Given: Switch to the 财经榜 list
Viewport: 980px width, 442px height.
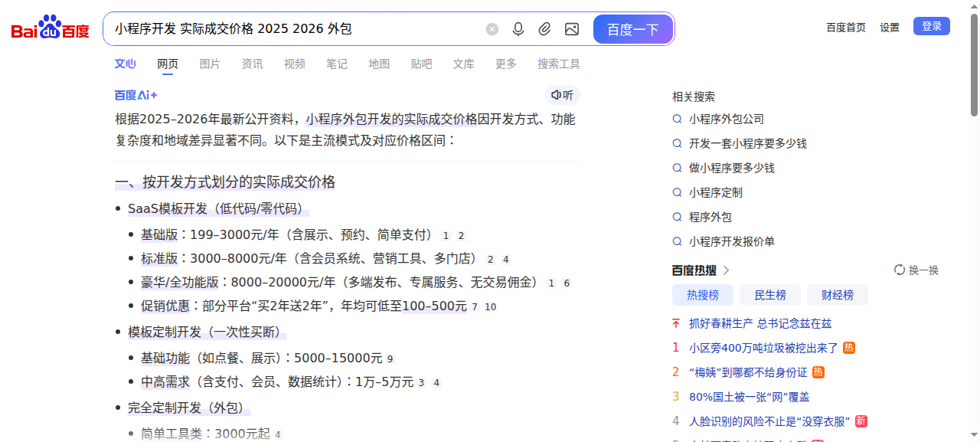Looking at the screenshot, I should tap(837, 295).
